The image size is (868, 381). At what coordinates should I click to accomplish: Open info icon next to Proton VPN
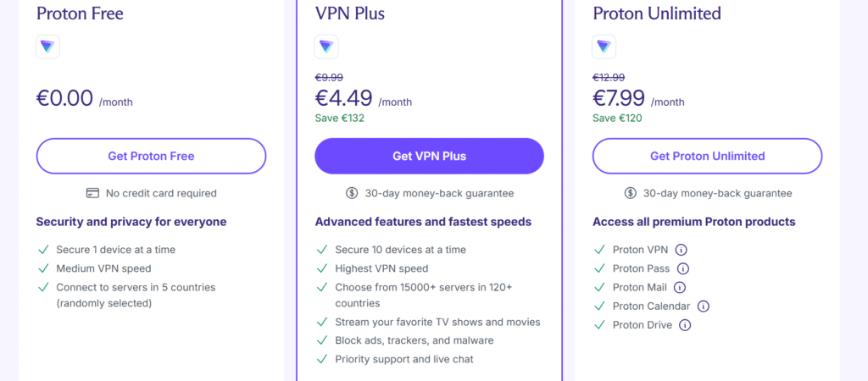(681, 250)
